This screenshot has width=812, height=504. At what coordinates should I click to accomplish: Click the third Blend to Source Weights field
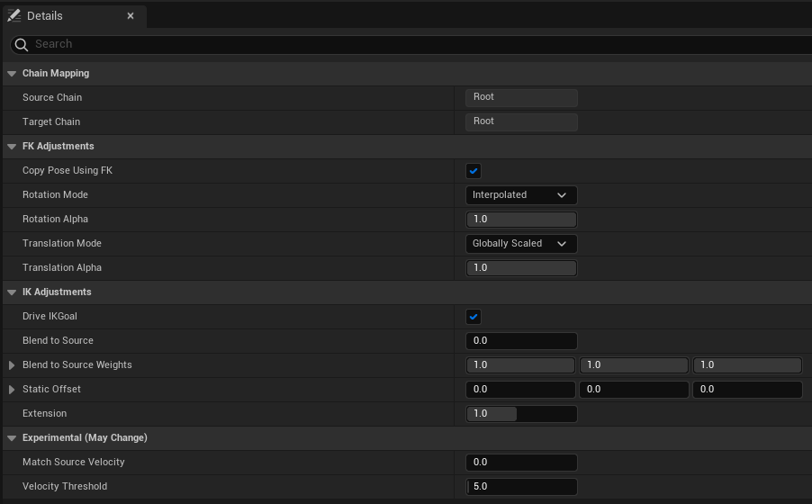(x=747, y=365)
